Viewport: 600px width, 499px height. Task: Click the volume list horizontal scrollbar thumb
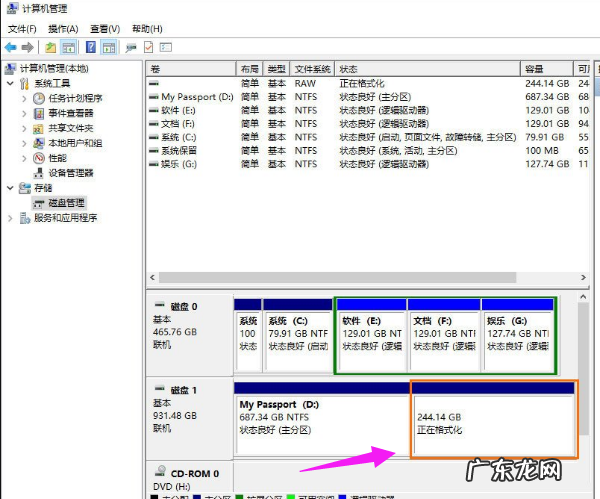coord(338,277)
